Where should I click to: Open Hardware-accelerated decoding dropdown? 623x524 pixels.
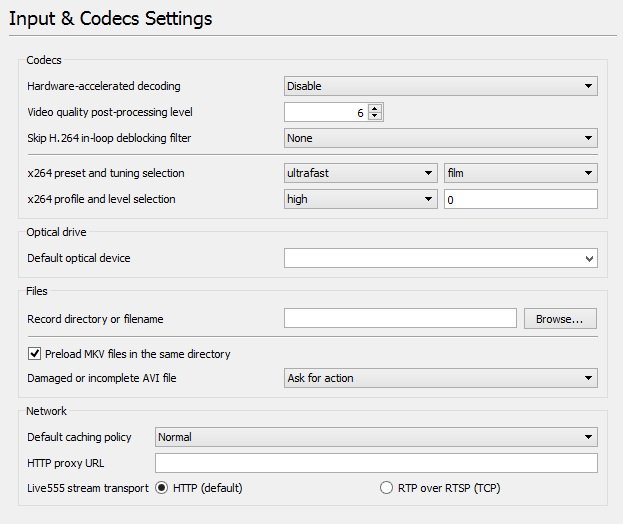(440, 87)
